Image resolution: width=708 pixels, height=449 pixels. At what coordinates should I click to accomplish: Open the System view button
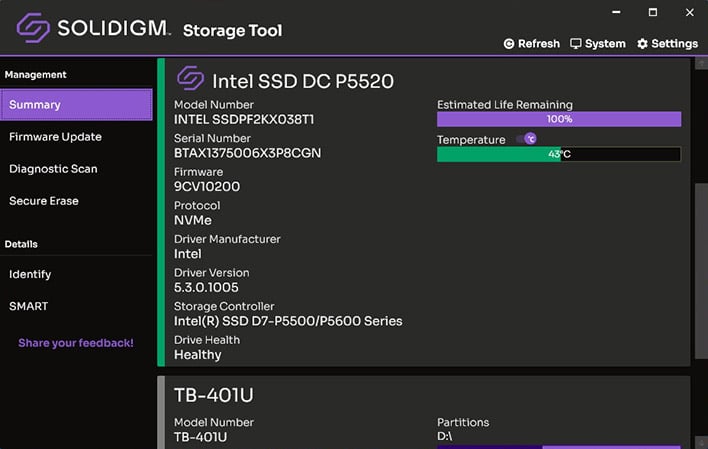[598, 44]
